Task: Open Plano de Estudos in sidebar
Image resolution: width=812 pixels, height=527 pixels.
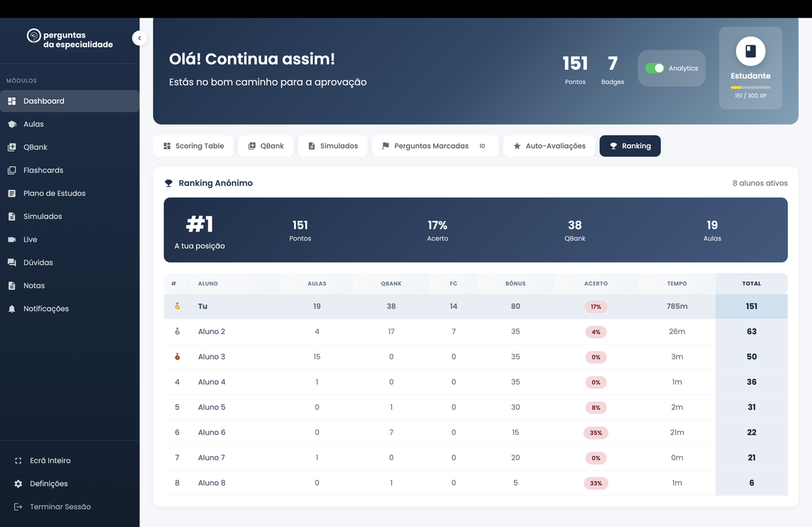Action: click(54, 193)
